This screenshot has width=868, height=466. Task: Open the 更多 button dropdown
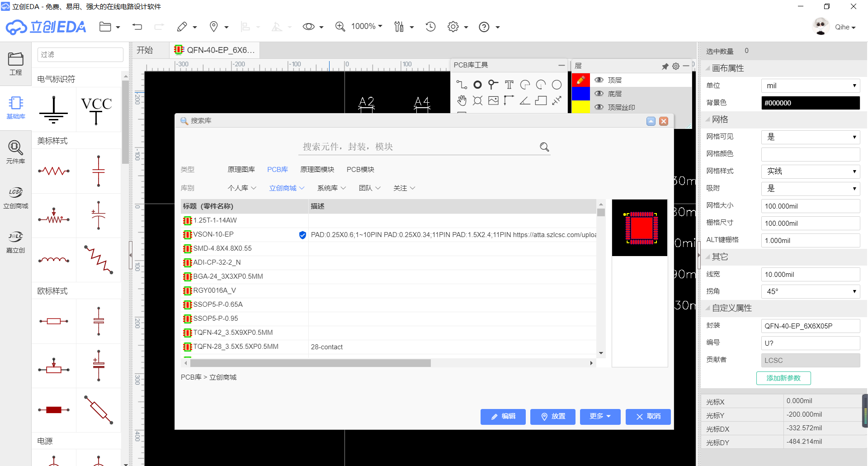pyautogui.click(x=600, y=416)
